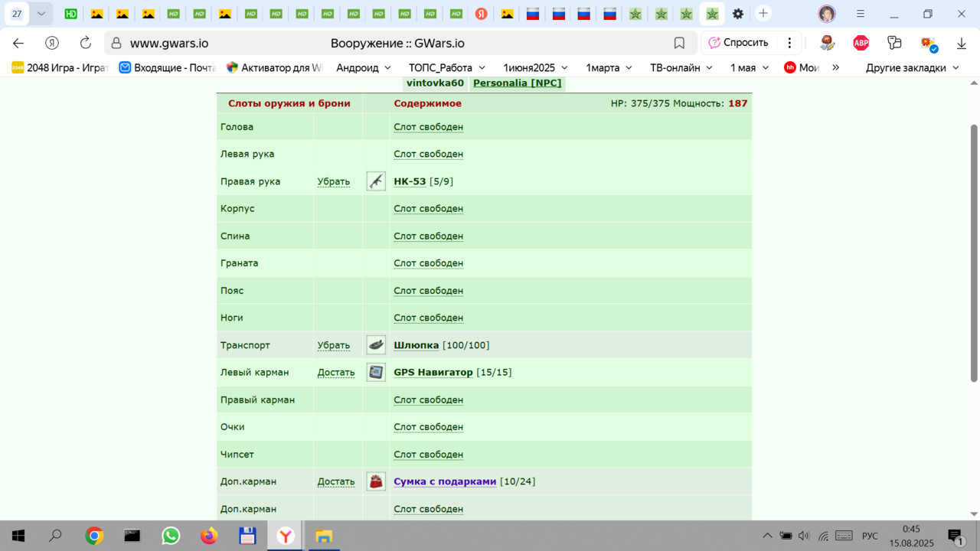980x551 pixels.
Task: Open the downloads arrow icon
Action: pos(962,43)
